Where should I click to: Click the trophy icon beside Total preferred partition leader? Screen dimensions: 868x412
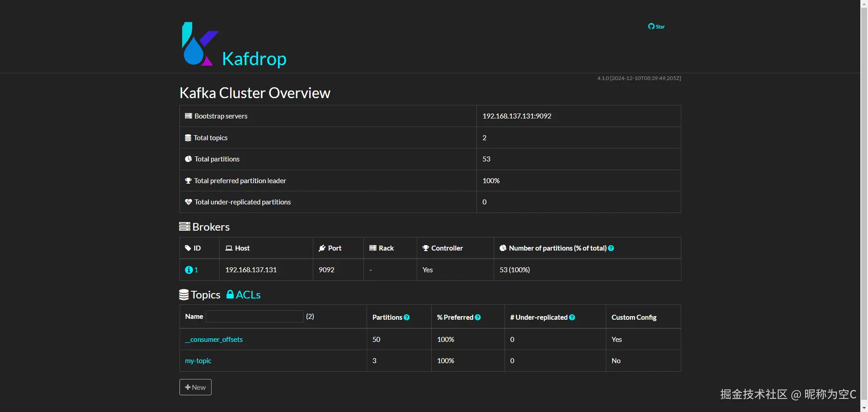tap(189, 180)
